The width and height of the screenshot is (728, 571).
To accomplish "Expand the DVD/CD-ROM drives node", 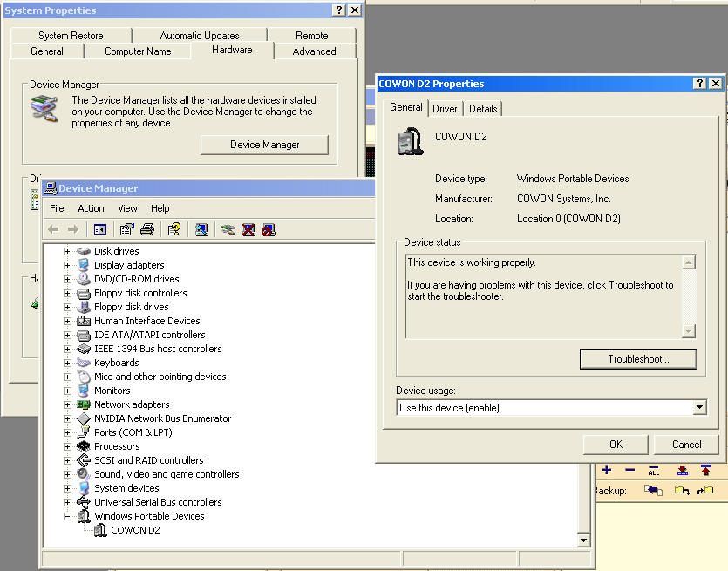I will pyautogui.click(x=67, y=279).
